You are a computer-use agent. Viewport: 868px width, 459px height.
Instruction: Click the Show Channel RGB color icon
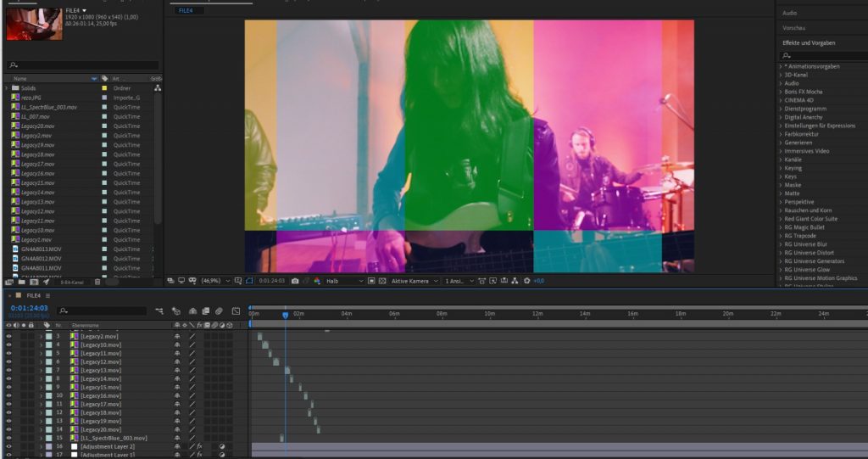point(317,281)
